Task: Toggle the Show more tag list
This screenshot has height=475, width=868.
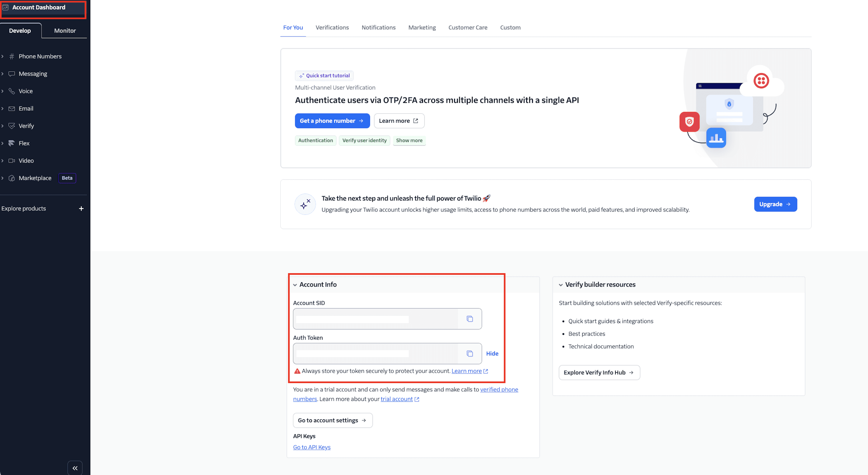Action: coord(409,140)
